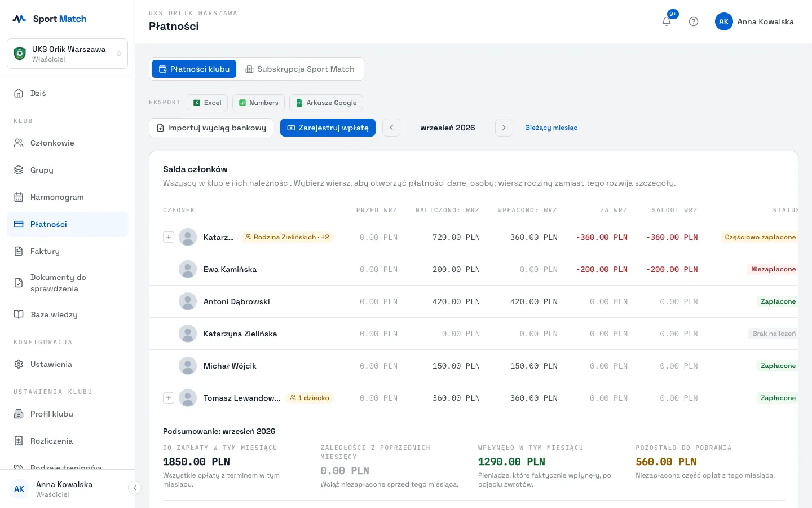812x508 pixels.
Task: Click the Częściowo zapłacone status
Action: [x=760, y=237]
